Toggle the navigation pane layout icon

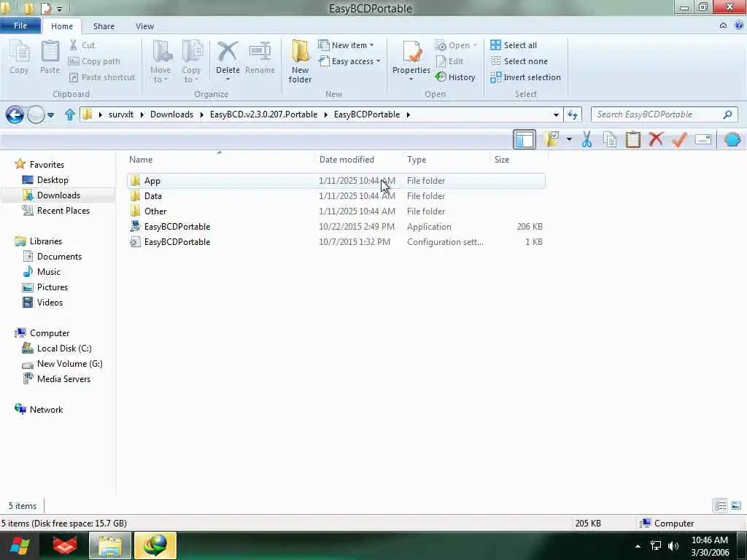pyautogui.click(x=525, y=139)
